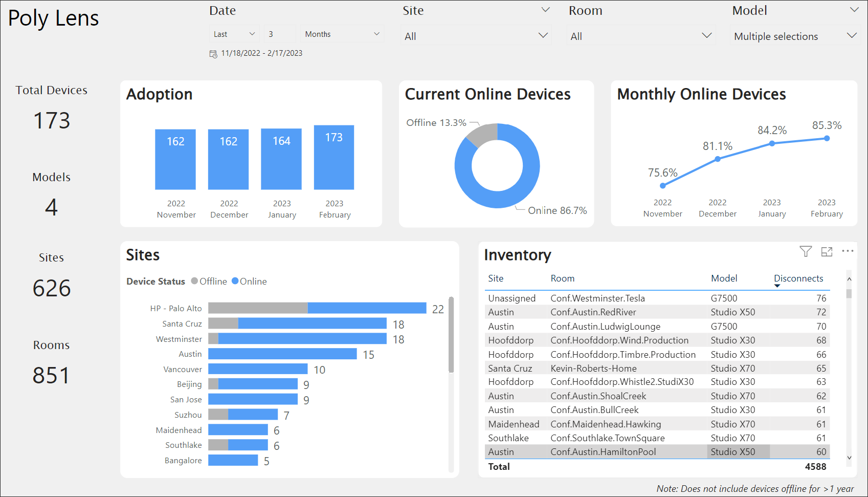868x497 pixels.
Task: Select the 2023 February bar in Adoption
Action: (333, 157)
